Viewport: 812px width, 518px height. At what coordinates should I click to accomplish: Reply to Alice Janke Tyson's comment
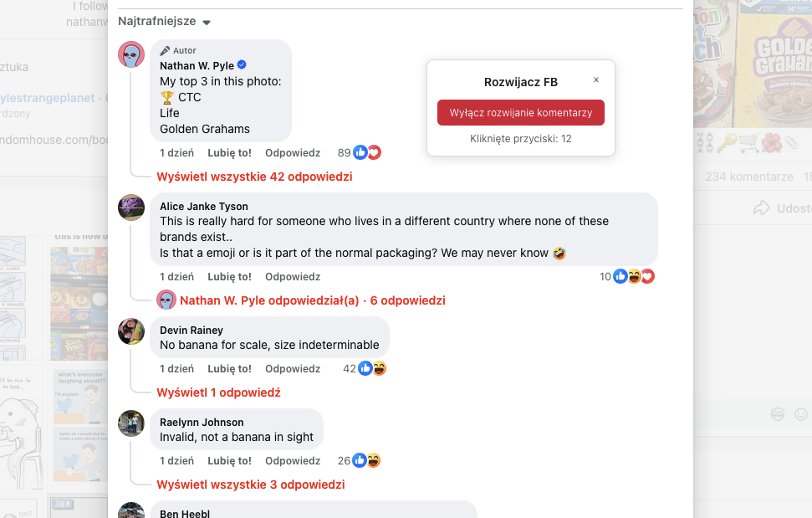click(293, 276)
